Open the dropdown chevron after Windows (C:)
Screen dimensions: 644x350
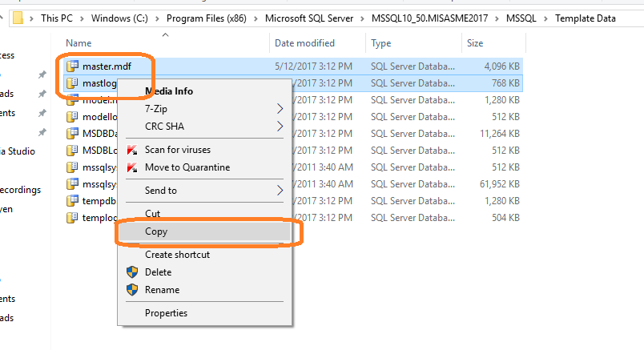tap(157, 18)
